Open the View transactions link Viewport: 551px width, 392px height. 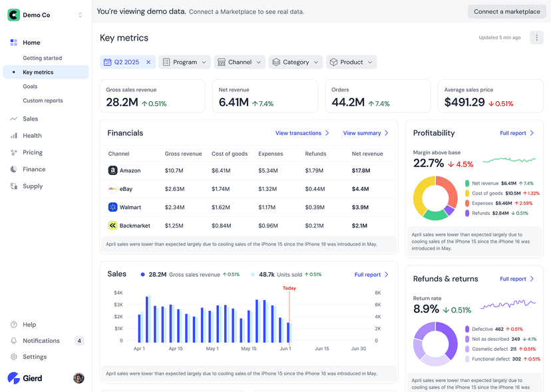click(x=302, y=133)
